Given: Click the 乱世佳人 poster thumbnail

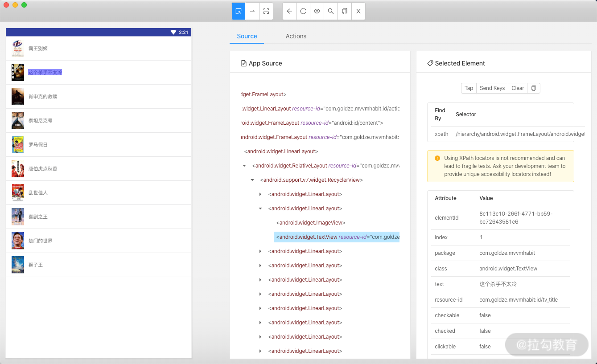Looking at the screenshot, I should 18,193.
